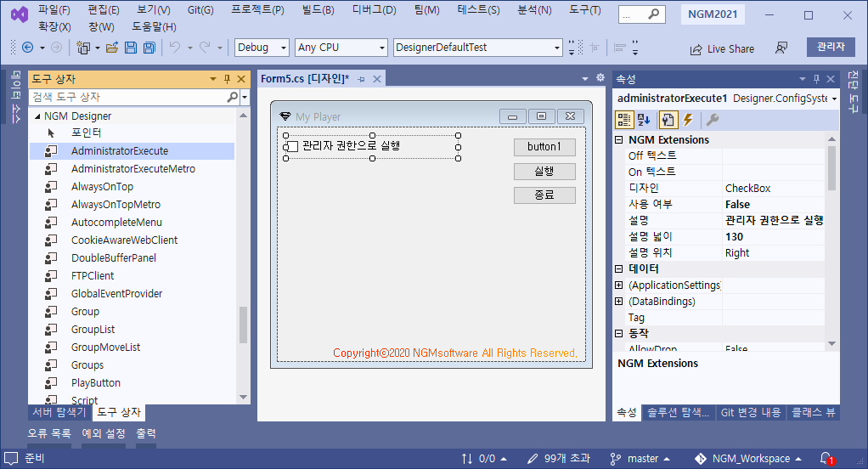Close the Form5.cs design tab
The width and height of the screenshot is (868, 469).
point(377,79)
